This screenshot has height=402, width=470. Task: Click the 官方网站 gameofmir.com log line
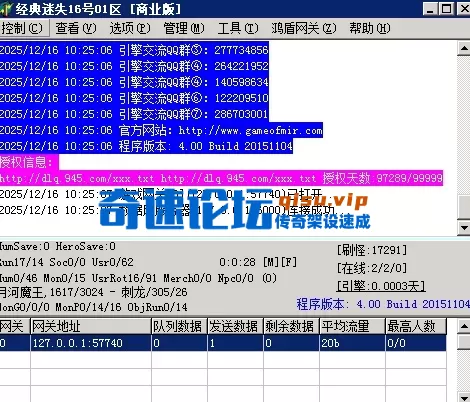pos(161,130)
